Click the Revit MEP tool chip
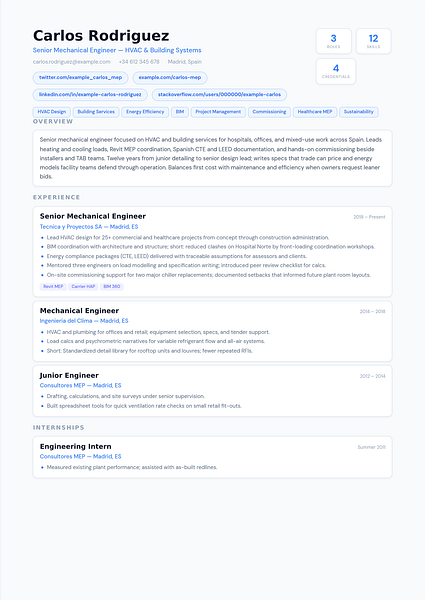 tap(53, 287)
